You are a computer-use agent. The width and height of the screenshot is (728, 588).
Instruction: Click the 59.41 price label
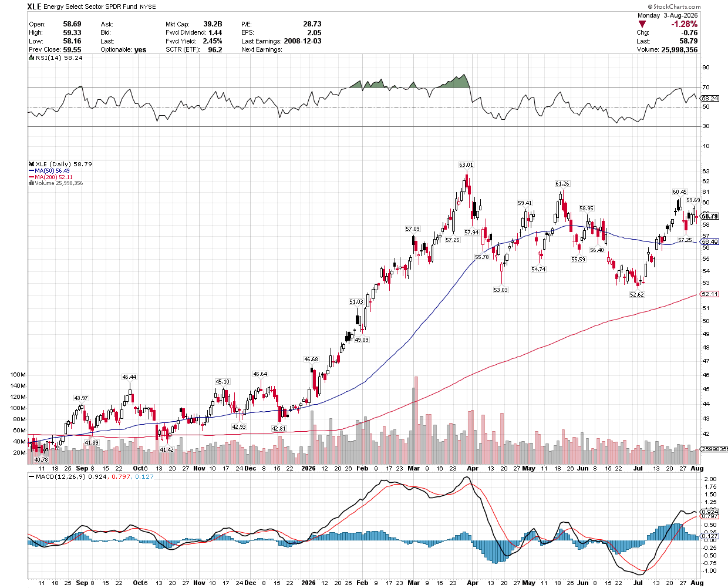tap(525, 203)
